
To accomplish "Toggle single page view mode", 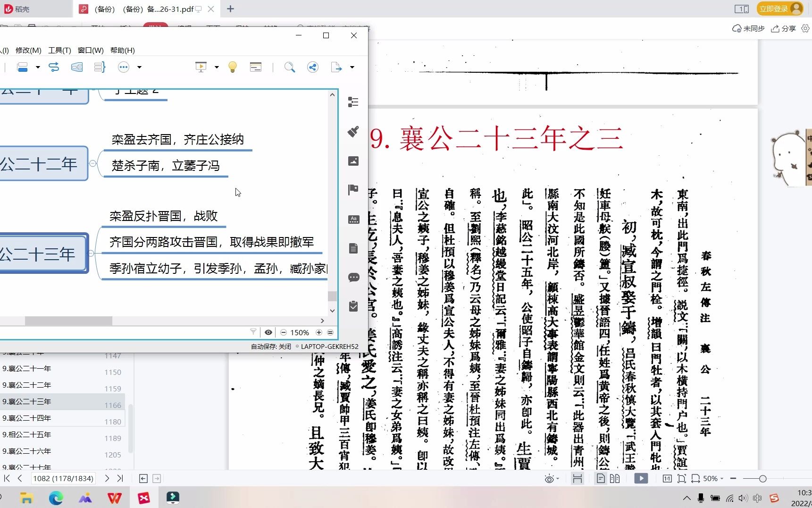I will tap(601, 479).
